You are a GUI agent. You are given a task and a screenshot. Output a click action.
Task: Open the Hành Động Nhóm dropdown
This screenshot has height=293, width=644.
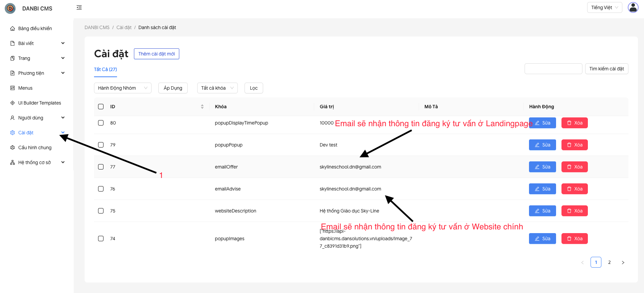(x=122, y=88)
